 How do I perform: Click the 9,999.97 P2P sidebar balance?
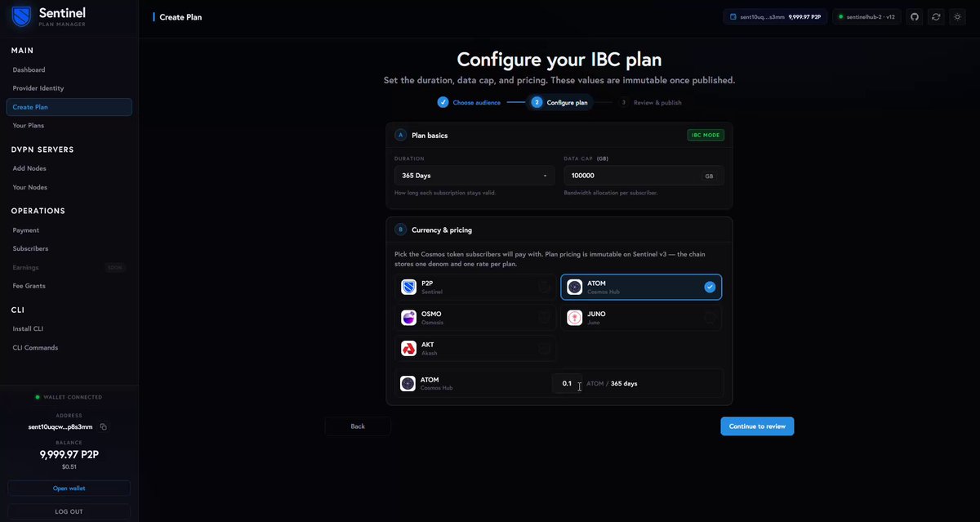point(69,455)
